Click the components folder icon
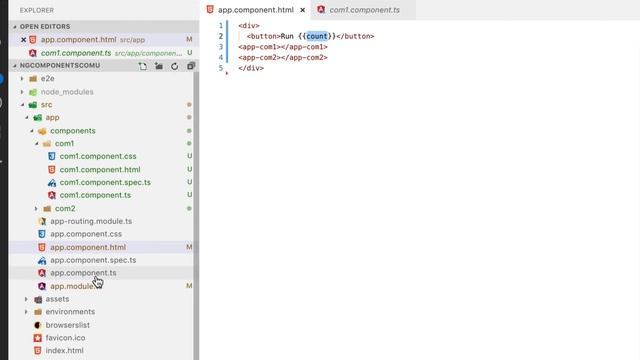 click(x=42, y=131)
